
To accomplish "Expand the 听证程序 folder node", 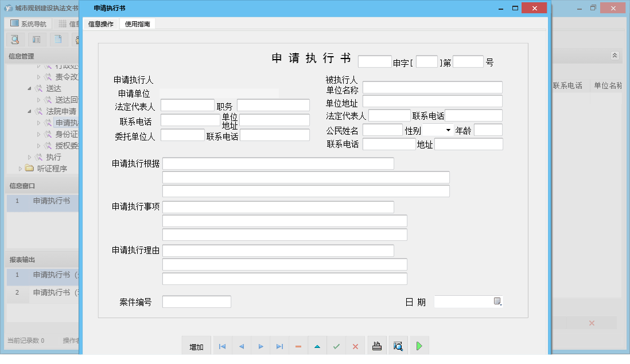I will 21,169.
